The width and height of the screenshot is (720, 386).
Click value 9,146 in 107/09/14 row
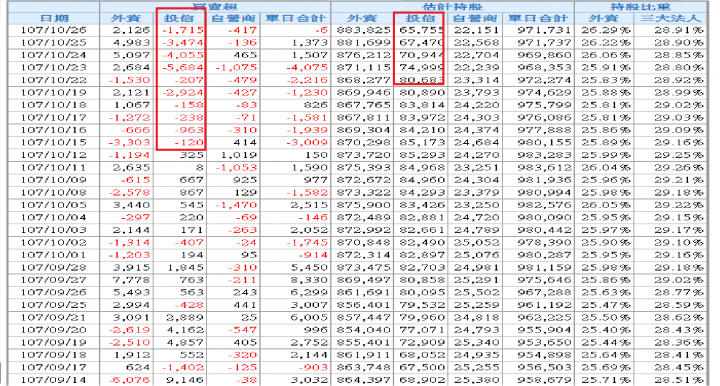tap(185, 380)
